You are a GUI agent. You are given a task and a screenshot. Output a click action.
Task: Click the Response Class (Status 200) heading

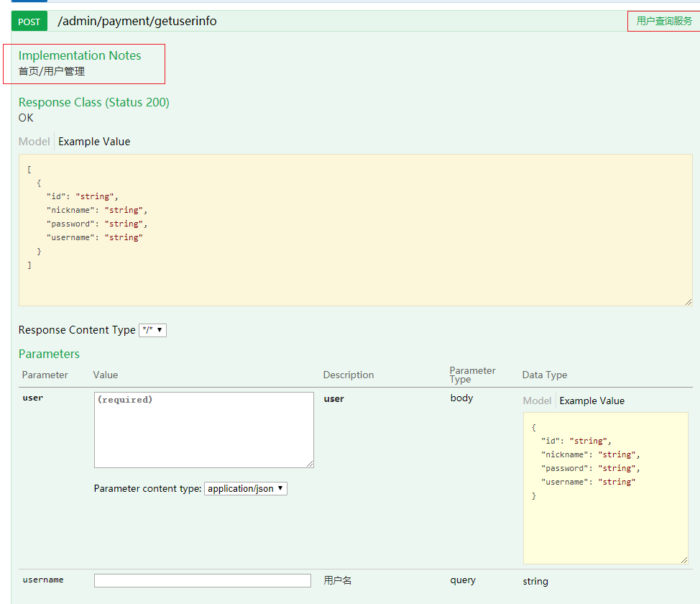93,102
